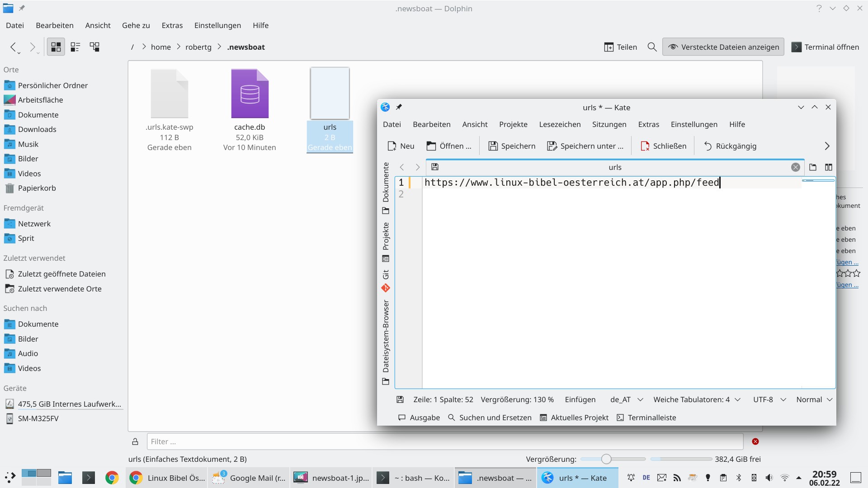Switch Dolphin to compact view mode

point(75,47)
